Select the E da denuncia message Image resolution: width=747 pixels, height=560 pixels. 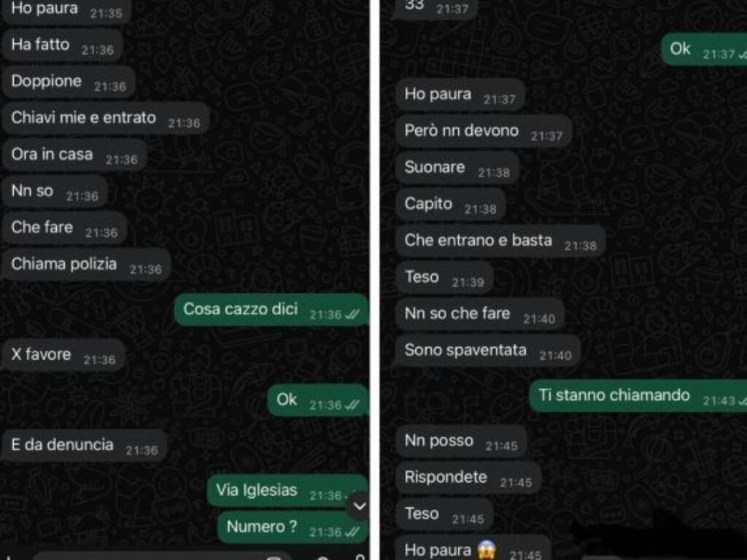(x=85, y=446)
